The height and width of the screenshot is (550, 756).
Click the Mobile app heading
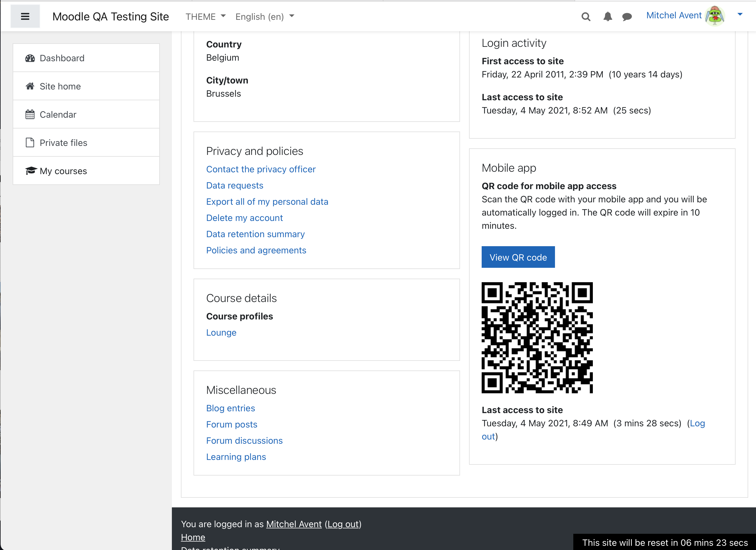click(x=509, y=168)
